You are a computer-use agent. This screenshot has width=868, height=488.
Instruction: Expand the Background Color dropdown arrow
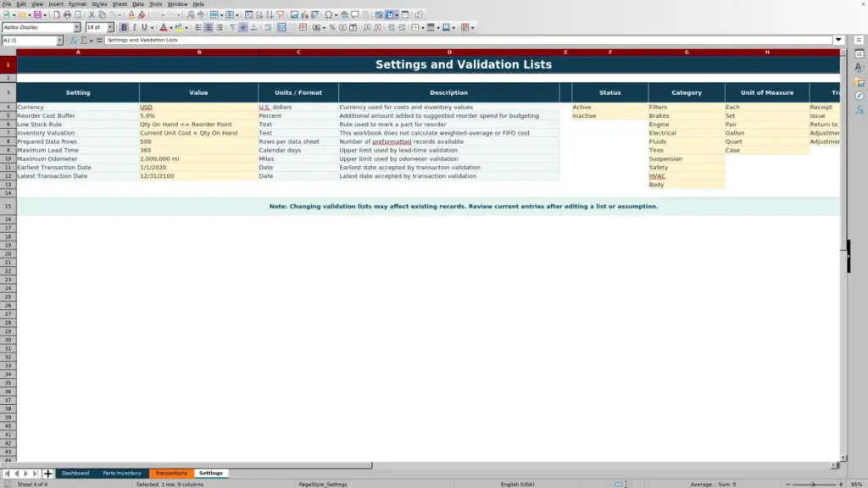point(186,28)
